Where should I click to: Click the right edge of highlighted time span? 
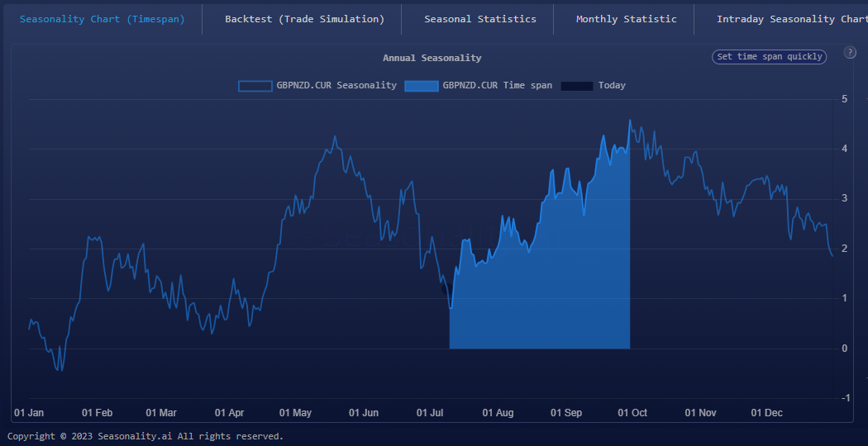point(629,248)
